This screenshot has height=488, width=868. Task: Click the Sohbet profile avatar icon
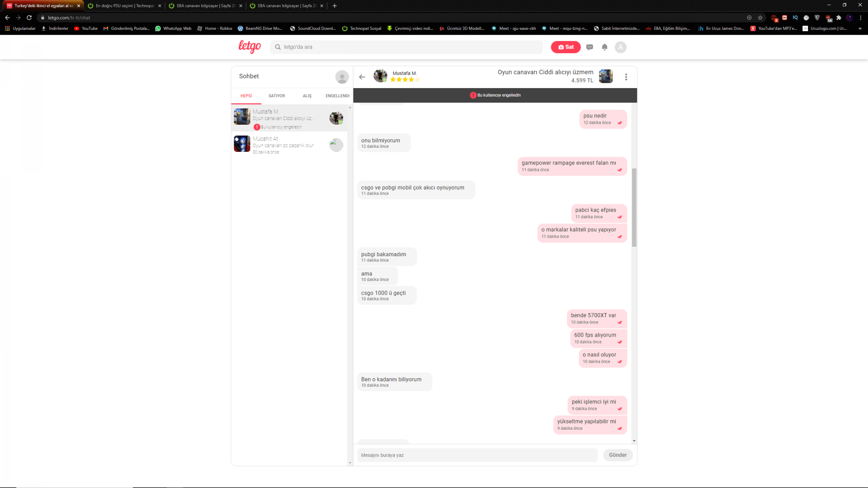tap(342, 77)
